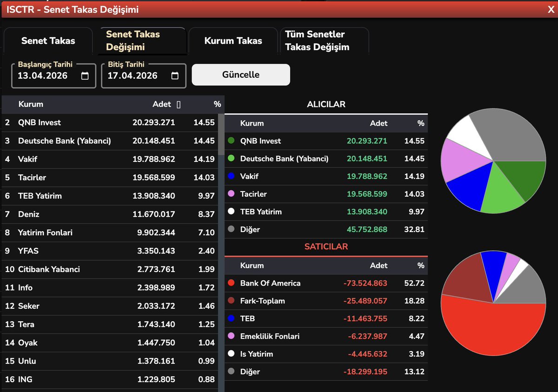The height and width of the screenshot is (392, 558).
Task: Open Kurum Takas tab
Action: click(x=233, y=41)
